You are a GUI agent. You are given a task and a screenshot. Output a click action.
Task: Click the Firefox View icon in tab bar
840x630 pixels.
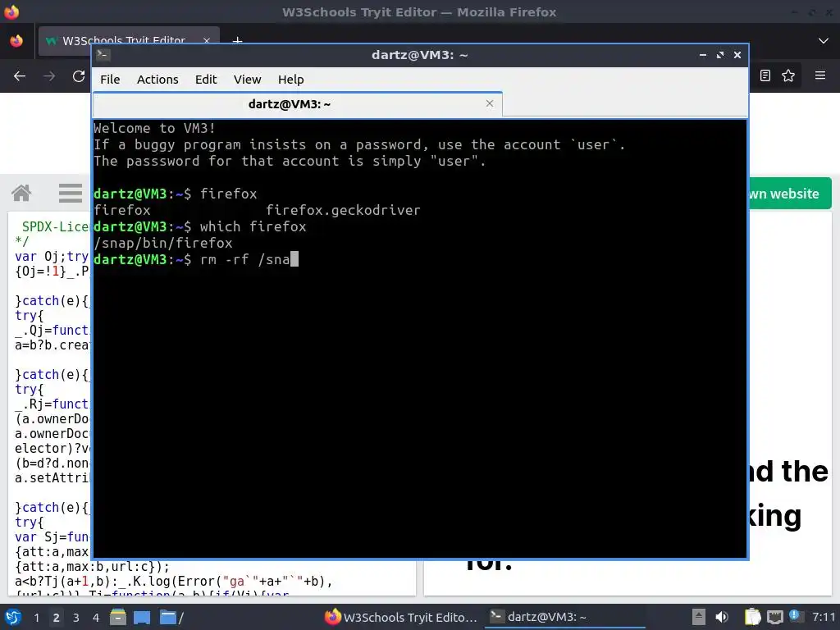pos(16,41)
